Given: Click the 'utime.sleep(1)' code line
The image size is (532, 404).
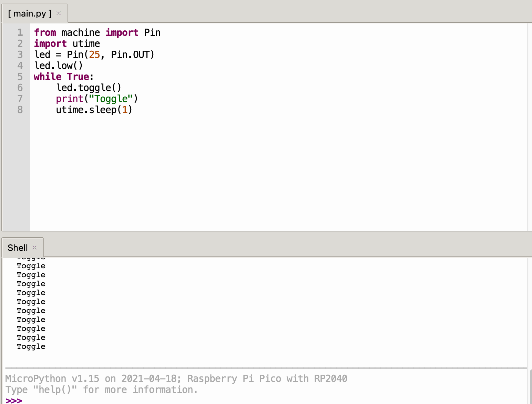Looking at the screenshot, I should pos(94,110).
